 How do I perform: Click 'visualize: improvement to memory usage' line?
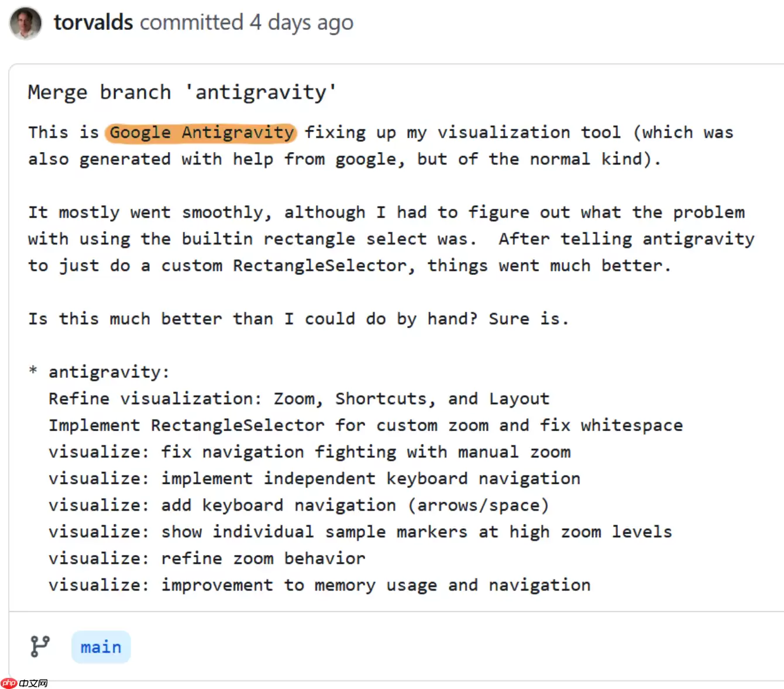(x=319, y=585)
